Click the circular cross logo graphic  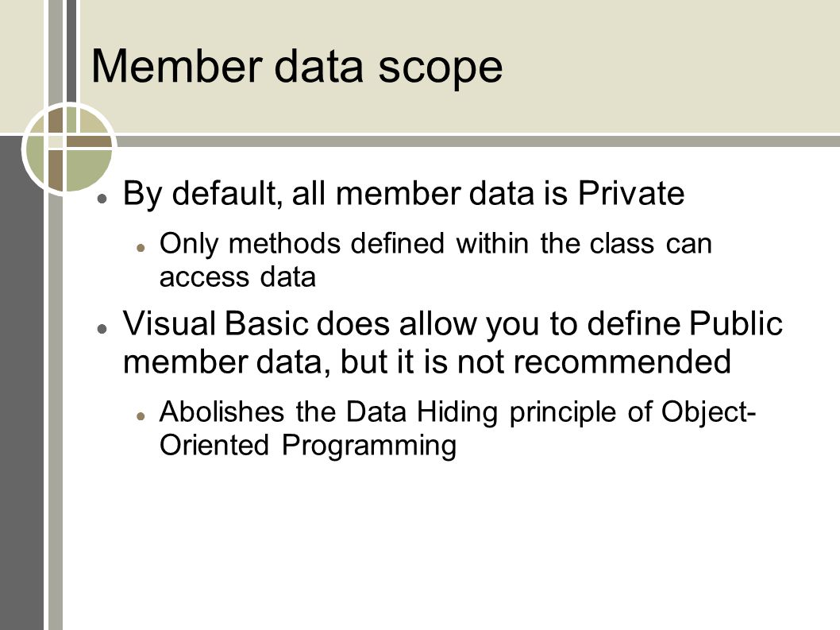[69, 149]
